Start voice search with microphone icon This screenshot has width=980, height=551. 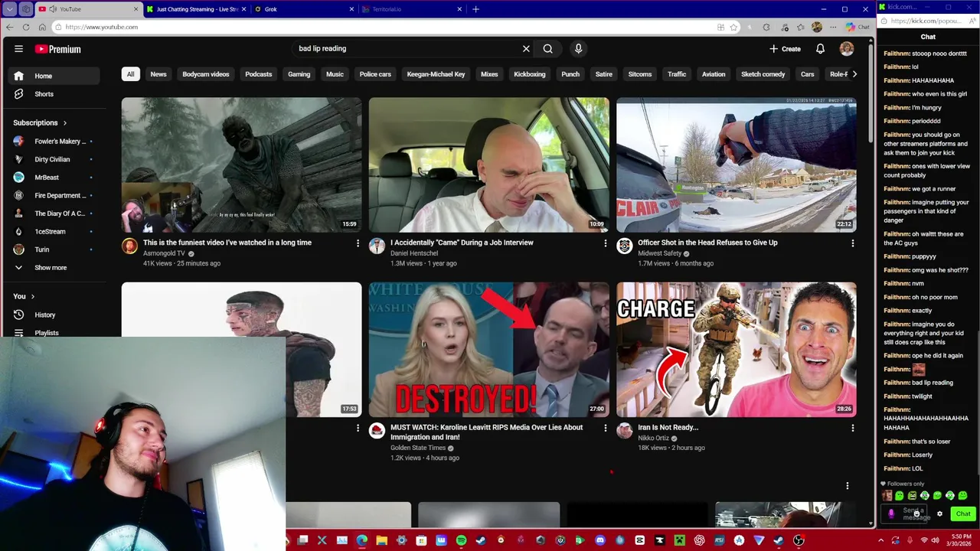(x=578, y=48)
